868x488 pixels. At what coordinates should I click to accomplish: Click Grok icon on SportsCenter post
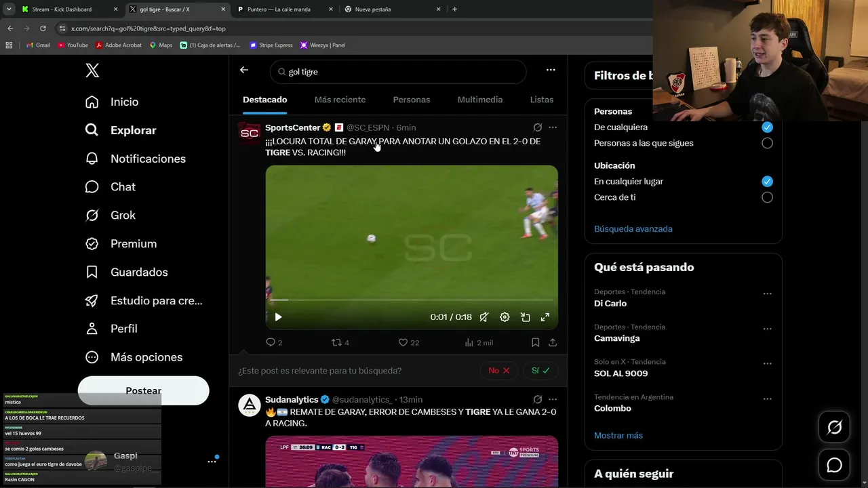[x=538, y=127]
